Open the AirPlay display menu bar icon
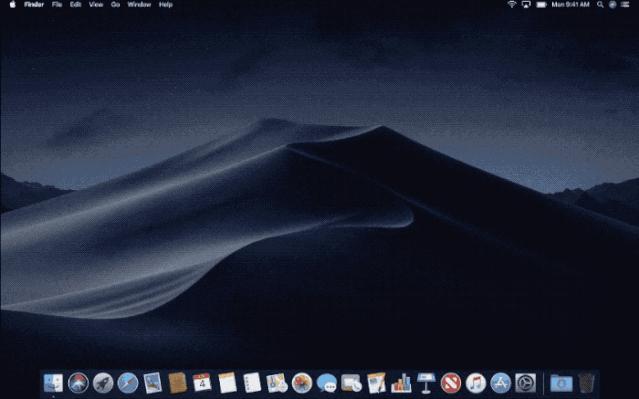 point(526,4)
